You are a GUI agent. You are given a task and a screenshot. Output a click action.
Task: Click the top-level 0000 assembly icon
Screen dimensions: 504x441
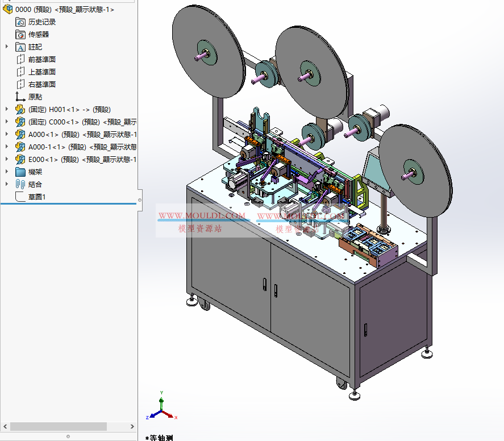pyautogui.click(x=7, y=9)
